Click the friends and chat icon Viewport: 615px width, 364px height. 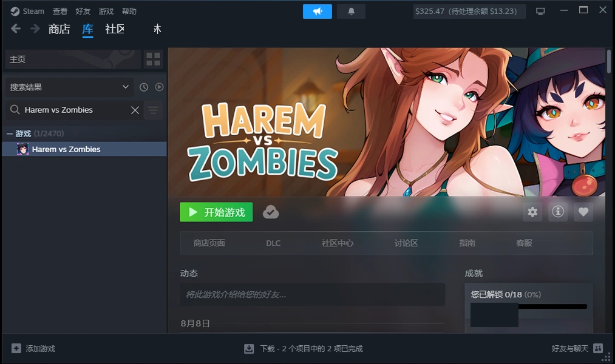(x=598, y=348)
